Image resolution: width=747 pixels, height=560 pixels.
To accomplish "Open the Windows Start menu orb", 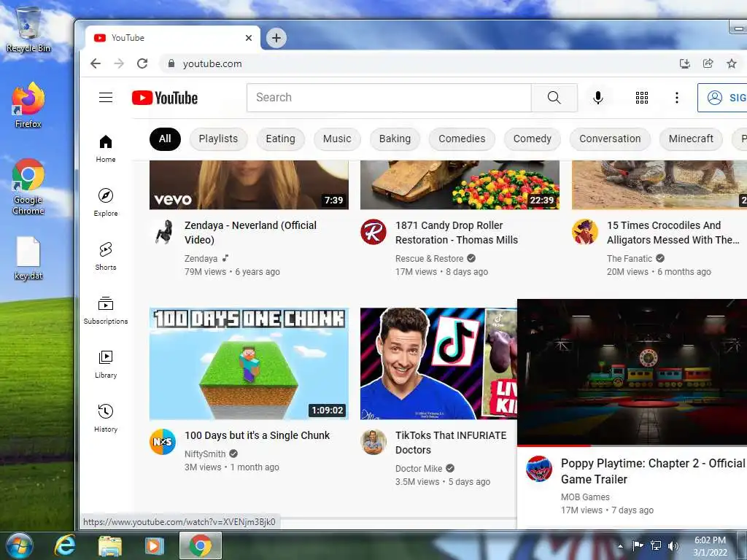I will tap(20, 545).
